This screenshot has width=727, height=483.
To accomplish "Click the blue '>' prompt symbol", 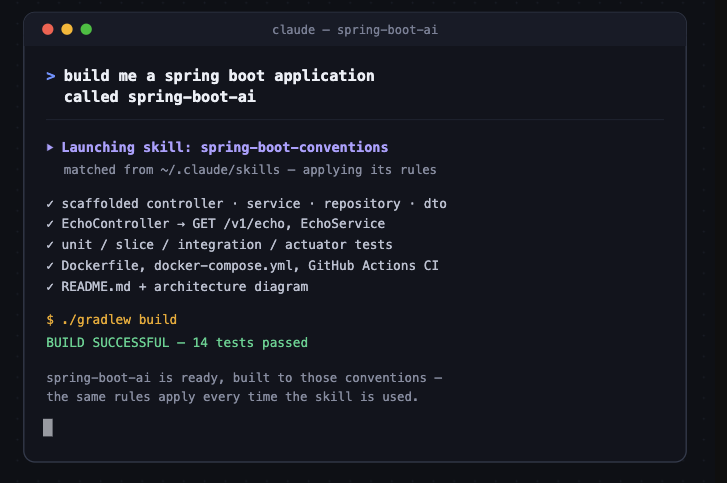I will 51,76.
